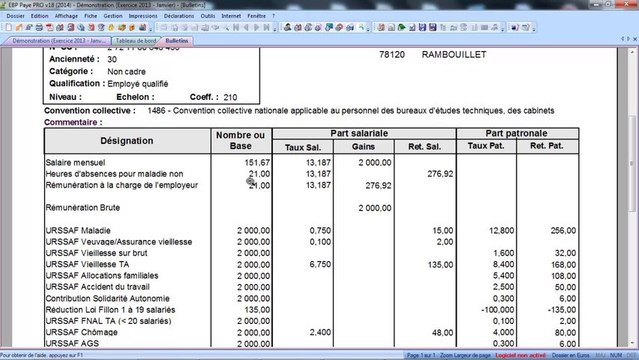
Task: Click the 12,800 Taux Pat. value
Action: [x=501, y=230]
